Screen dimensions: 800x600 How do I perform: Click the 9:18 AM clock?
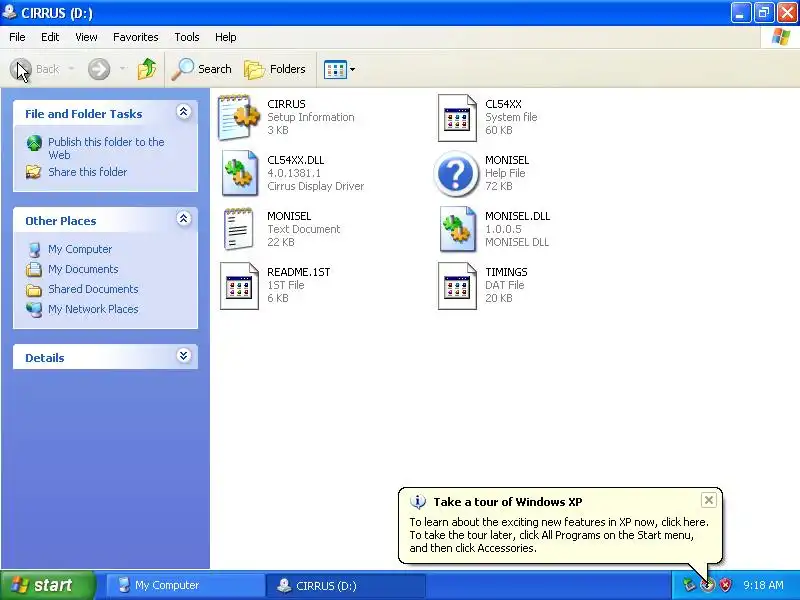pos(763,585)
